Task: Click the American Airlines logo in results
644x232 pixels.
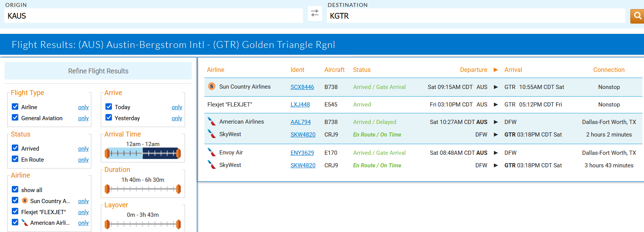Action: (x=212, y=122)
